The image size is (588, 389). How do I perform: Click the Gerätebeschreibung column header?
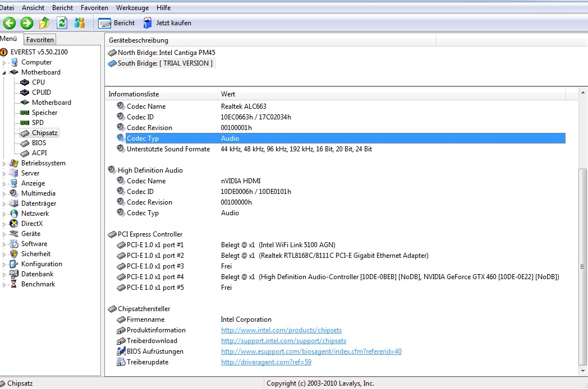point(270,40)
